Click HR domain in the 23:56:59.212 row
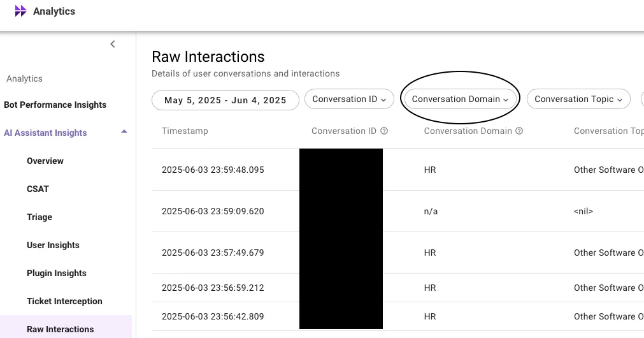 point(430,288)
